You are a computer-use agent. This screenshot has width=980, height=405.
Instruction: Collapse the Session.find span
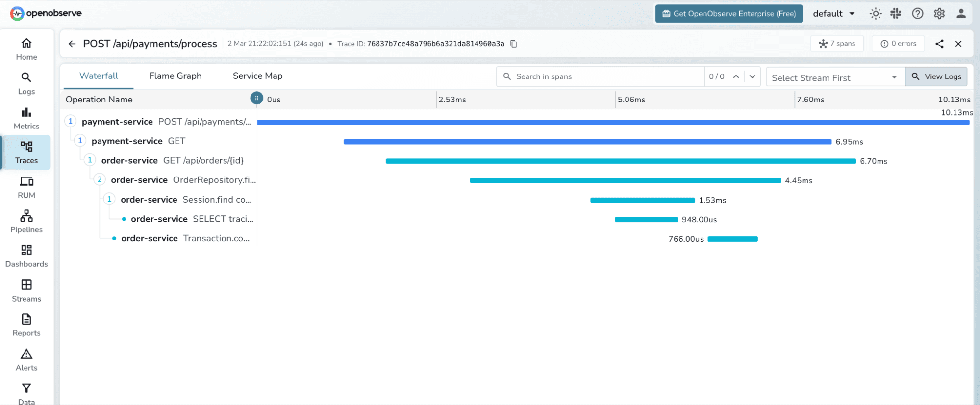[109, 199]
